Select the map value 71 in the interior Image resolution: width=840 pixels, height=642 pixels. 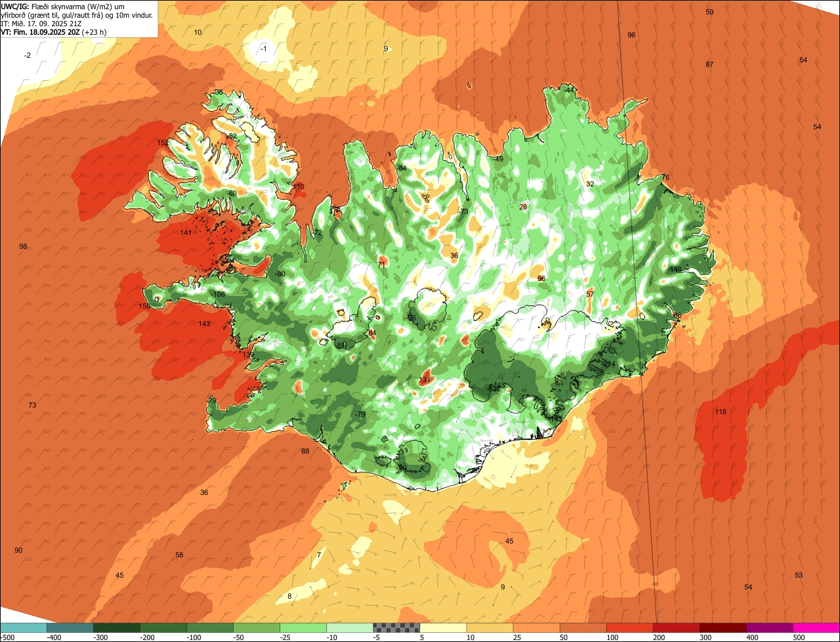click(381, 264)
